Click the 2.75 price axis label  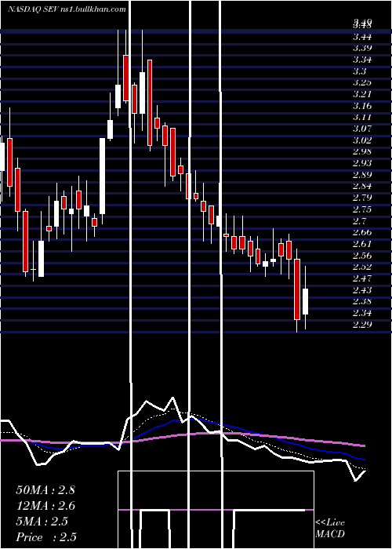pyautogui.click(x=362, y=209)
